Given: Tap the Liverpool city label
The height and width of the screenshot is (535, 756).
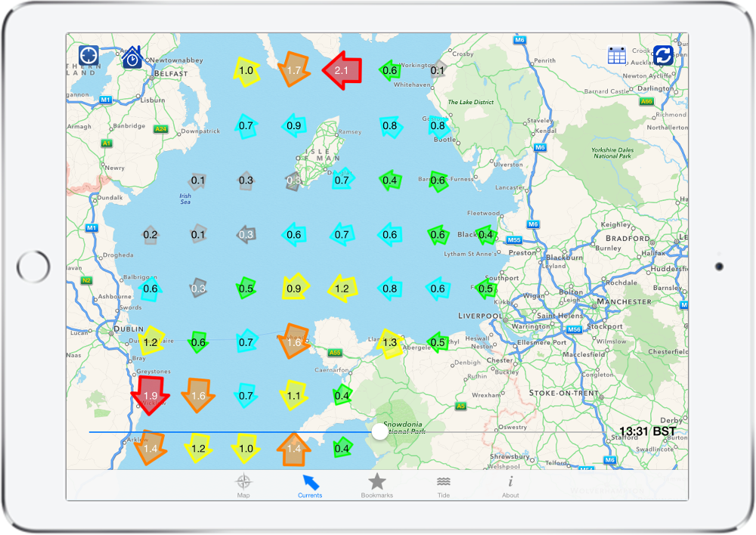Looking at the screenshot, I should click(x=480, y=316).
